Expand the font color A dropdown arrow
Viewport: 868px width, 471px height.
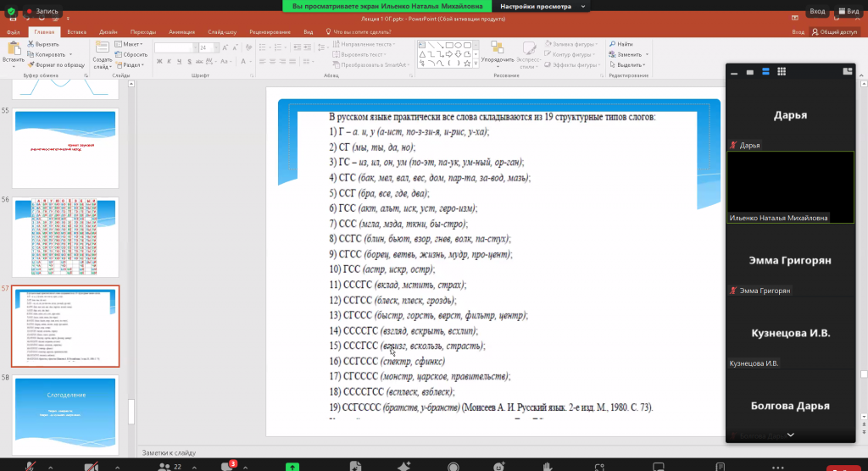point(249,62)
